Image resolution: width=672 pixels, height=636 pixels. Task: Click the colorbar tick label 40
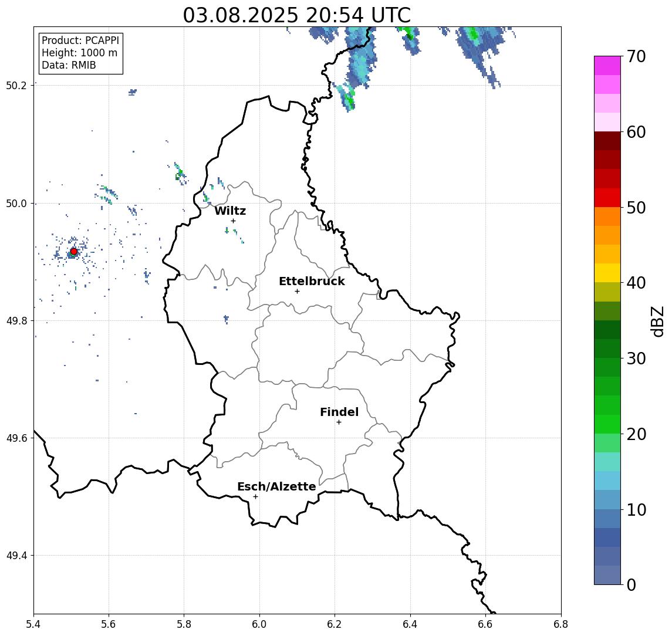tap(636, 283)
